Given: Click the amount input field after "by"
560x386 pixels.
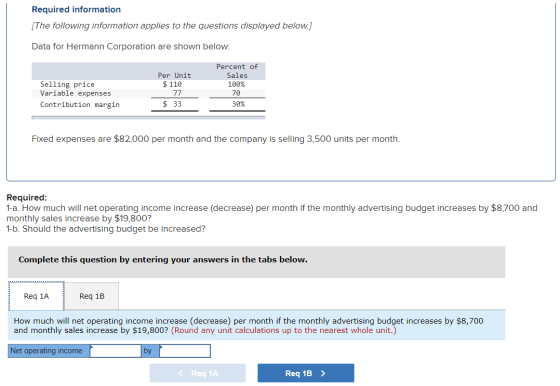Looking at the screenshot, I should (x=185, y=351).
